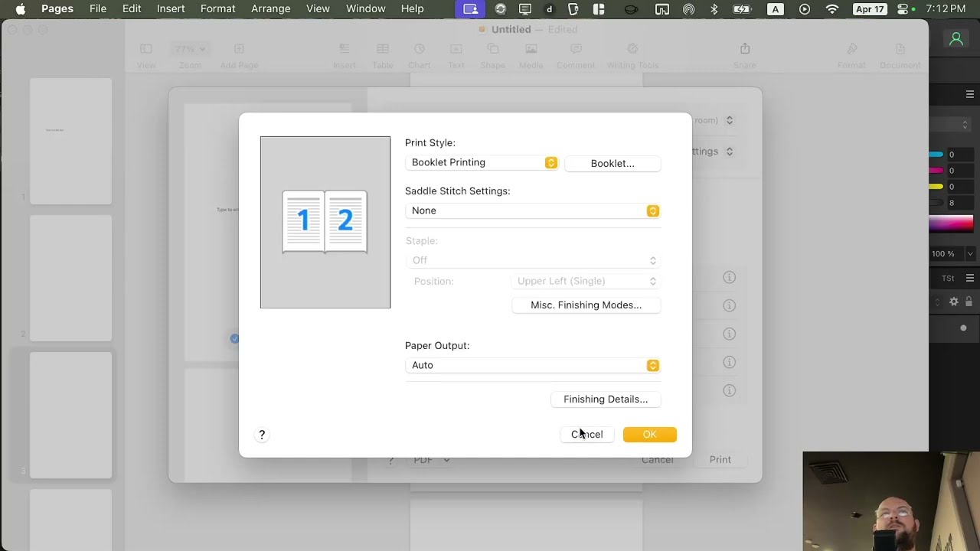Screen dimensions: 980x551
Task: Pick a color from the magenta gradient swatch
Action: 951,224
